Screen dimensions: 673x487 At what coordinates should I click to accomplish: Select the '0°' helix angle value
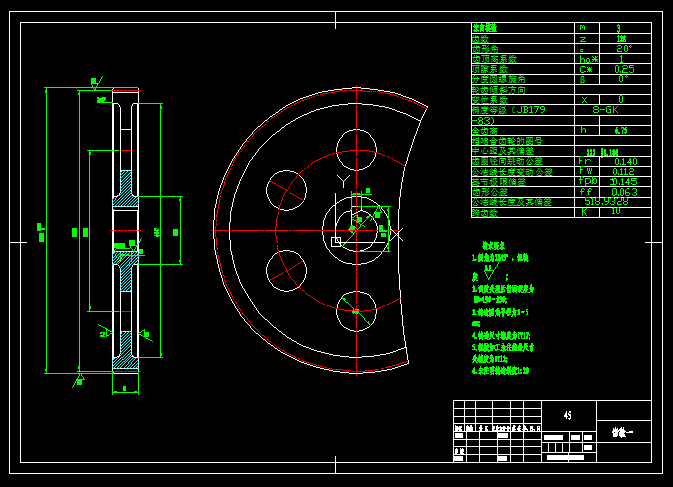623,79
